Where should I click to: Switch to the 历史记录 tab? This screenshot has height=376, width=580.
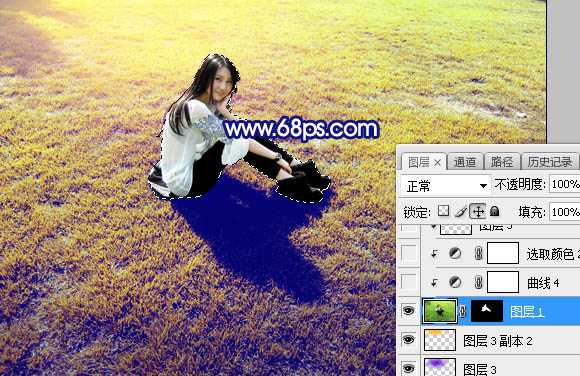(x=550, y=162)
